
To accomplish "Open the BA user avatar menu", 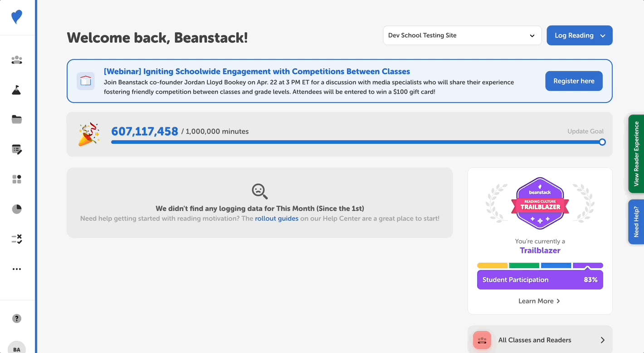I will tap(17, 348).
